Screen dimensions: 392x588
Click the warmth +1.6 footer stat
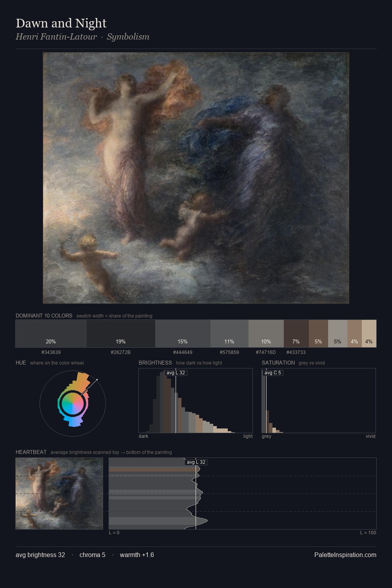click(x=137, y=555)
